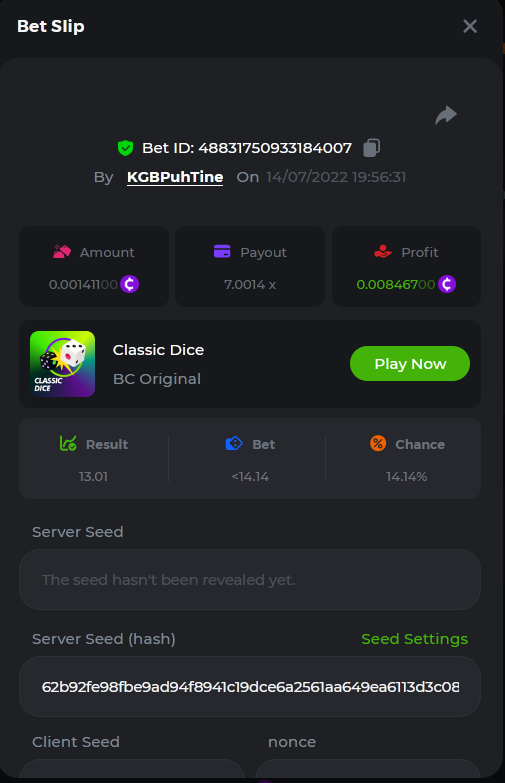Click the orange Chance percent icon
Screen dimensions: 505x783
[x=378, y=443]
